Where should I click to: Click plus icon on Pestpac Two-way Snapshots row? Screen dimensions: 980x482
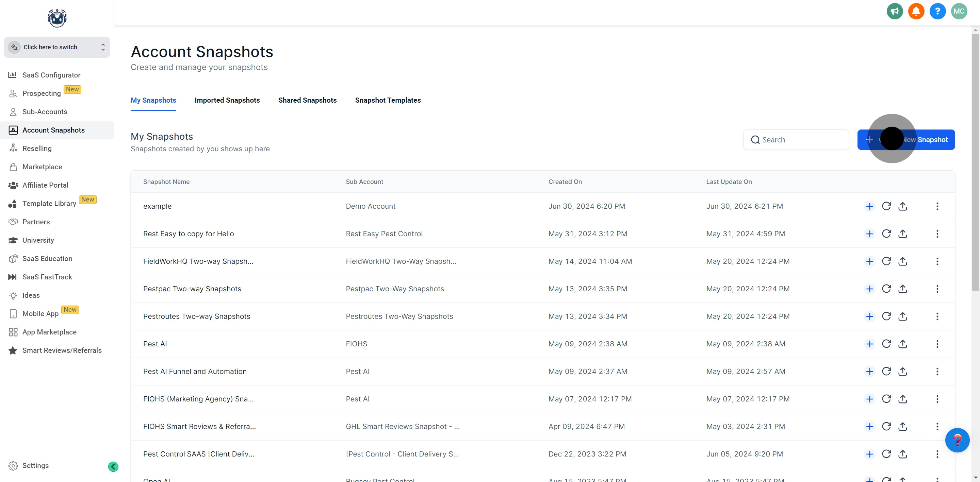869,289
